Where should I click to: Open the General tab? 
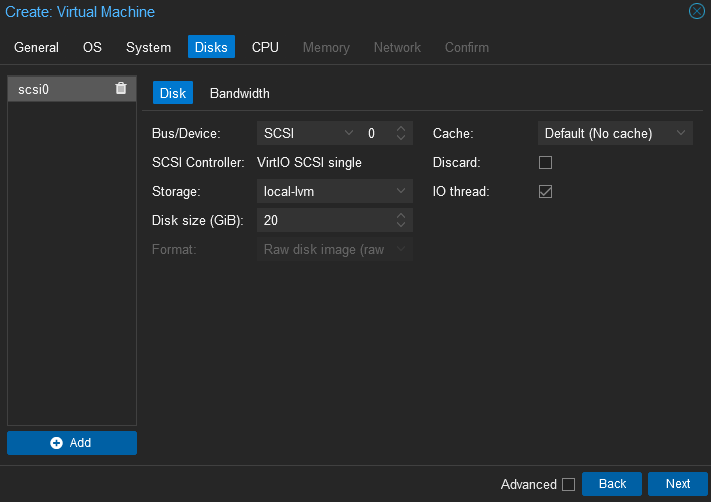coord(36,47)
